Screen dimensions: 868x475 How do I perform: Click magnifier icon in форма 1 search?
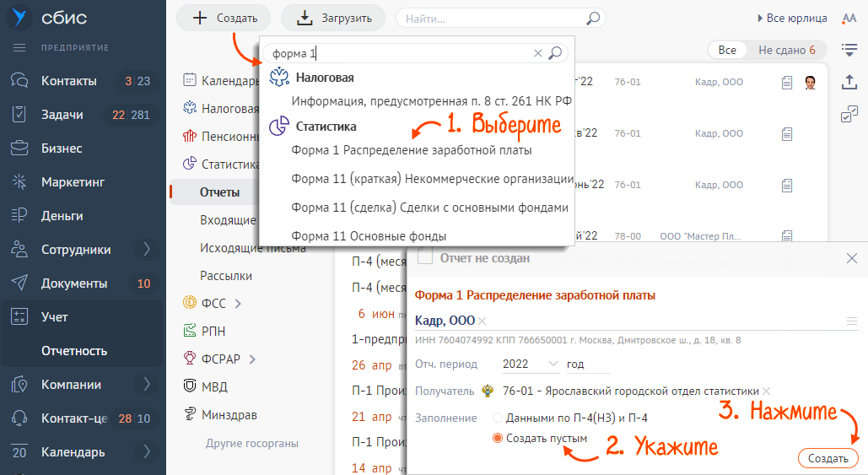coord(555,53)
